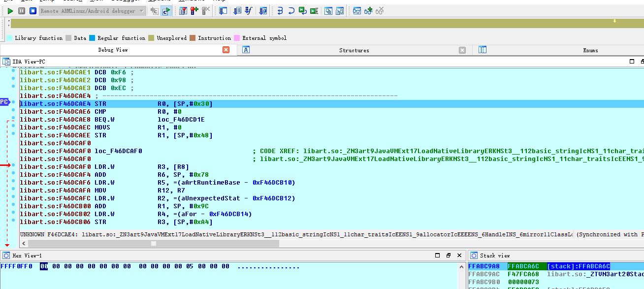
Task: Click the PC-highlighted STR R0, [SP,#0x30] line
Action: click(x=331, y=104)
